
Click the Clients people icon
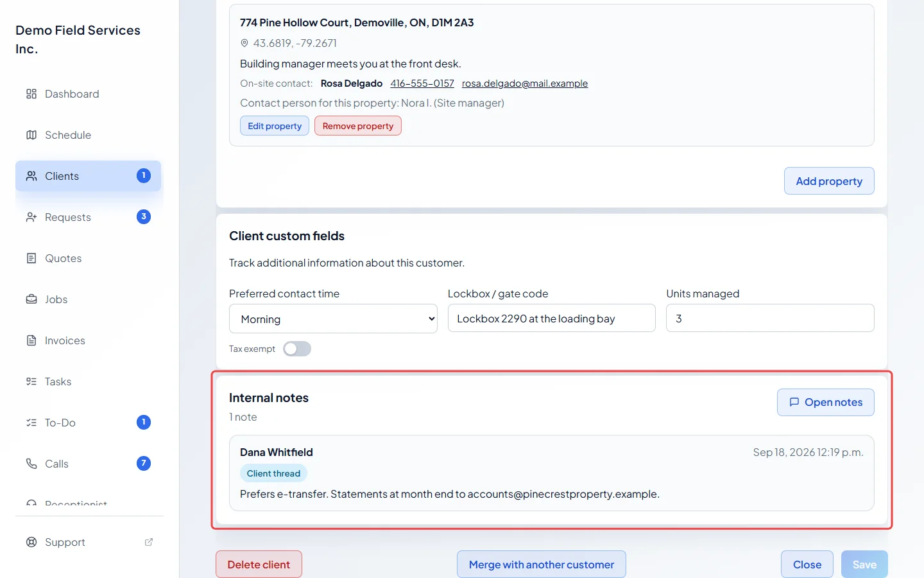[x=31, y=176]
